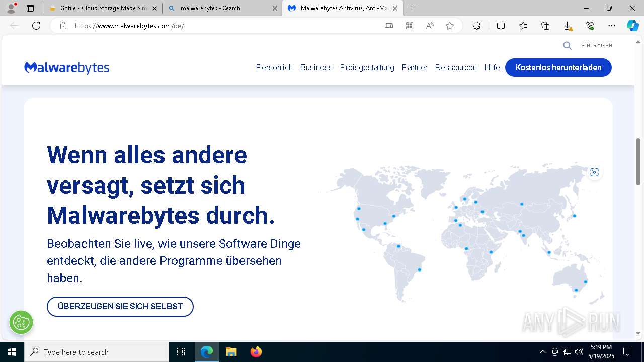The width and height of the screenshot is (644, 362).
Task: Open Browser essentials heart icon
Action: (590, 26)
